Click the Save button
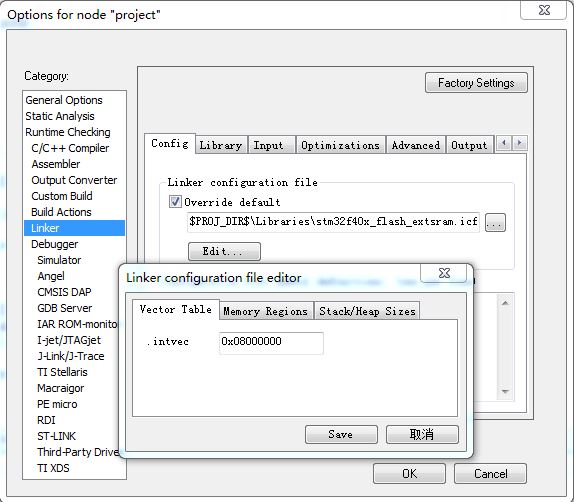 pyautogui.click(x=341, y=434)
